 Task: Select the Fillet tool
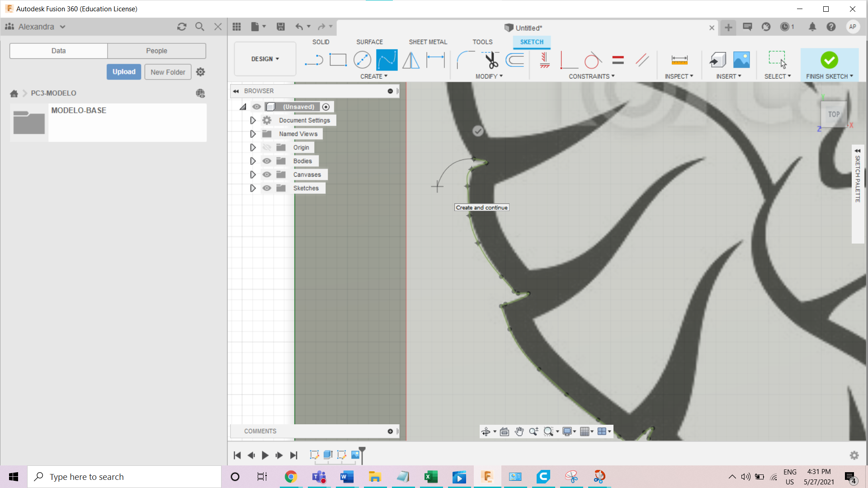point(466,60)
